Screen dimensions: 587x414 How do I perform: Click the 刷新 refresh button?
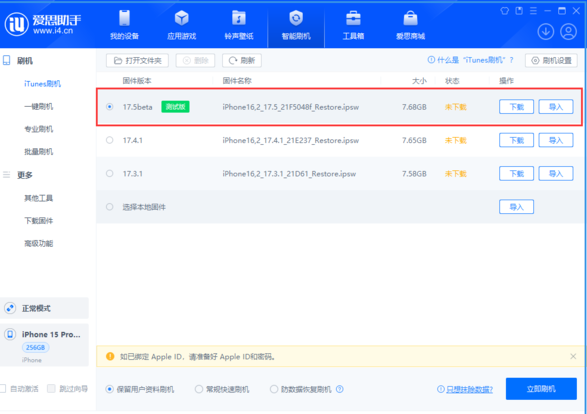coord(242,61)
